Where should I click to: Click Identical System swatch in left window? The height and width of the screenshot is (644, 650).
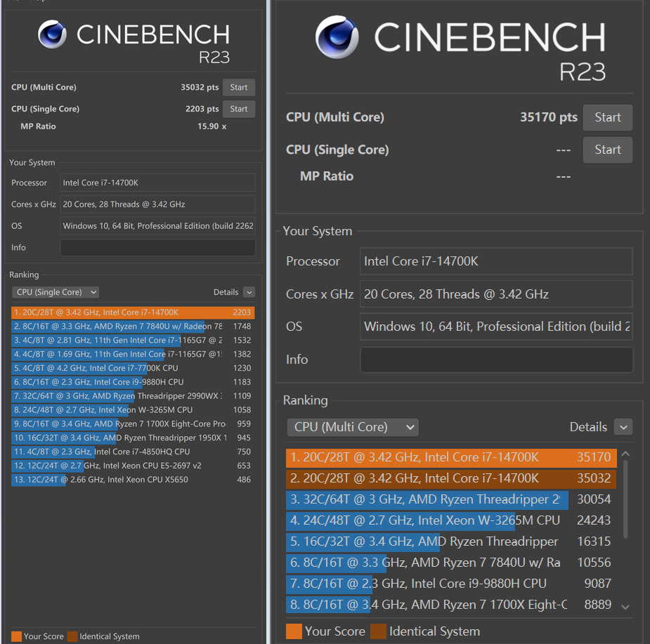pyautogui.click(x=72, y=636)
